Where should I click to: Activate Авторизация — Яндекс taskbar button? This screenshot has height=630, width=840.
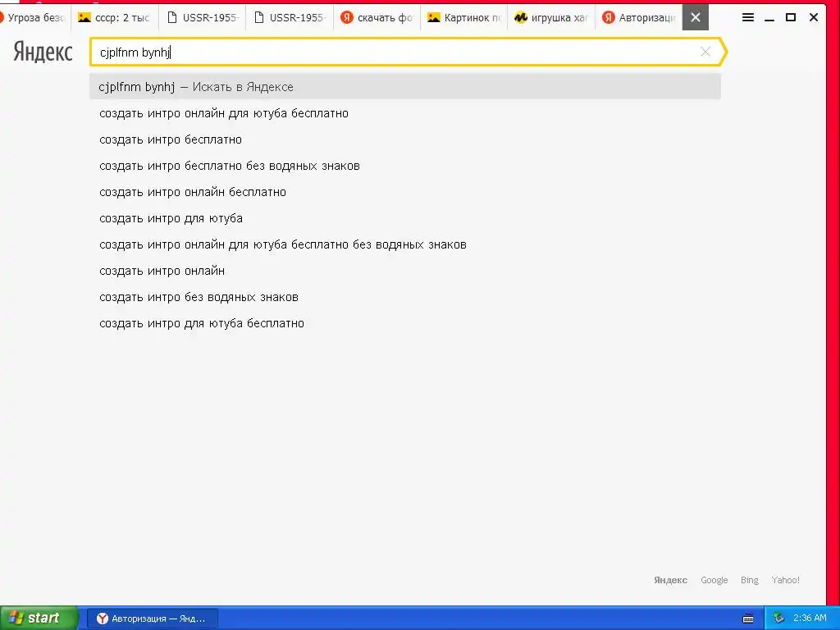pyautogui.click(x=153, y=619)
